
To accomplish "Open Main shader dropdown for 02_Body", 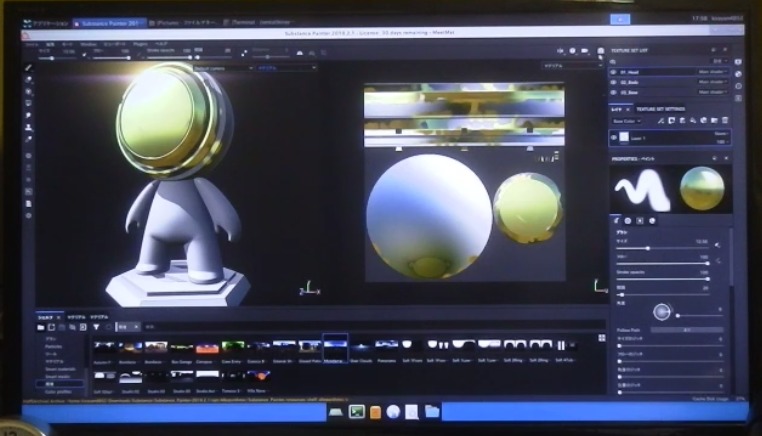I will [712, 82].
